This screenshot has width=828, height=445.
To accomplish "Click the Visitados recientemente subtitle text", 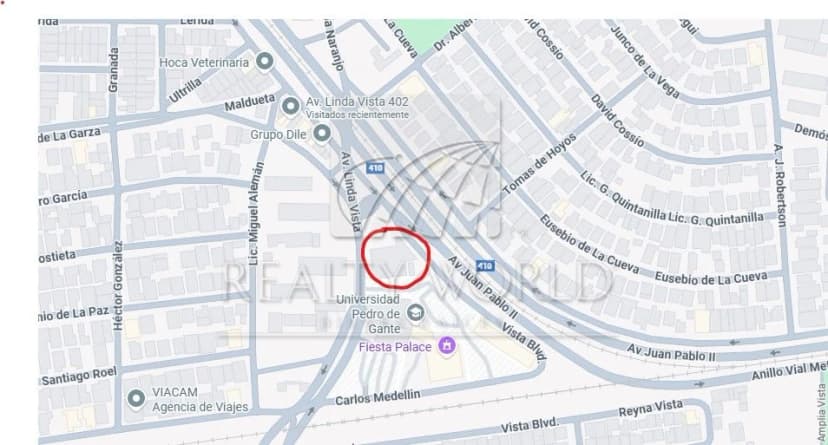I will pos(357,115).
